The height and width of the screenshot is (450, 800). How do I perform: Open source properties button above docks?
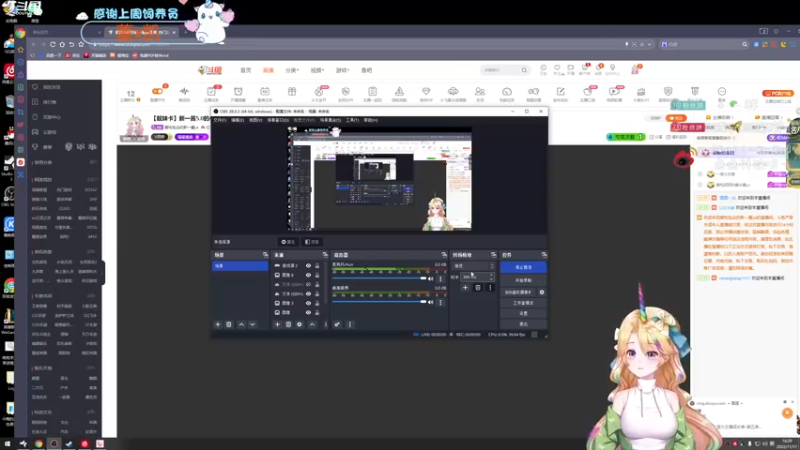(288, 242)
